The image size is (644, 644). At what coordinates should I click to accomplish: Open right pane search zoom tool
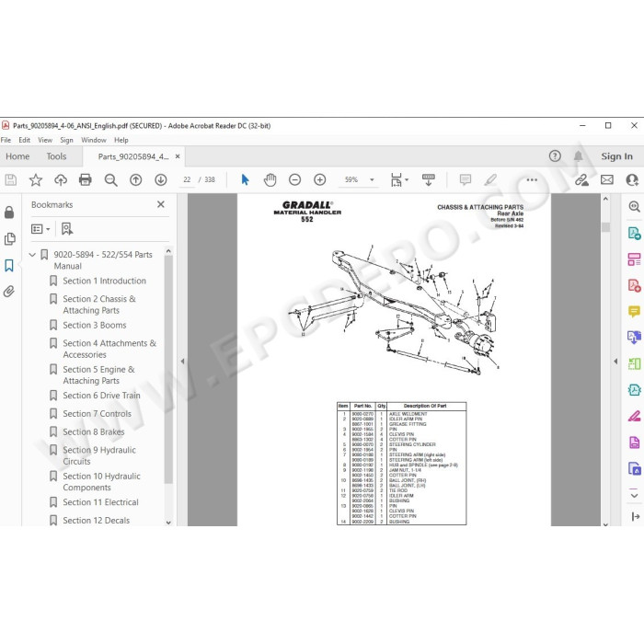click(x=634, y=207)
